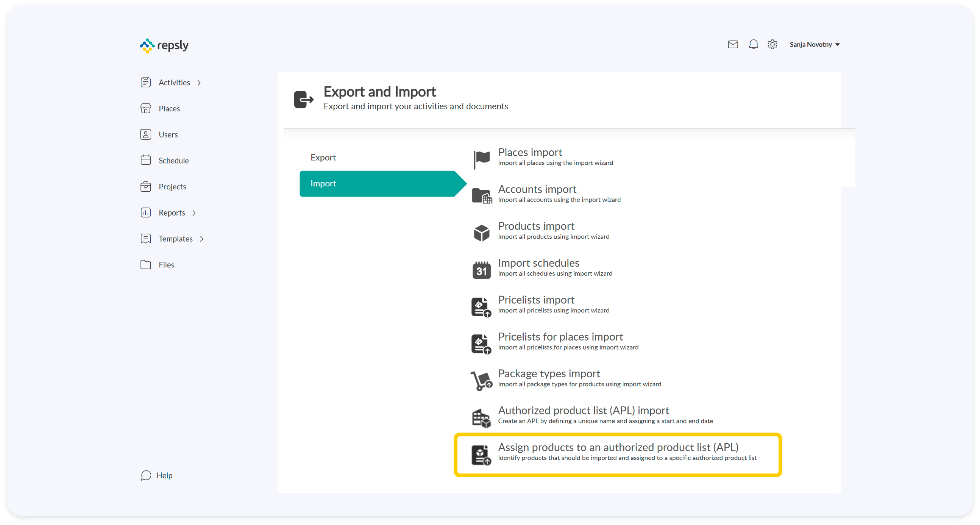The height and width of the screenshot is (525, 980).
Task: Click the notifications bell icon
Action: click(753, 45)
